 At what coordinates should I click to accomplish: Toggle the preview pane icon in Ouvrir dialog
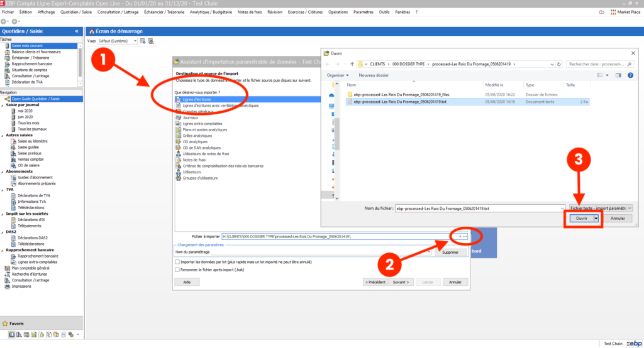tap(618, 75)
